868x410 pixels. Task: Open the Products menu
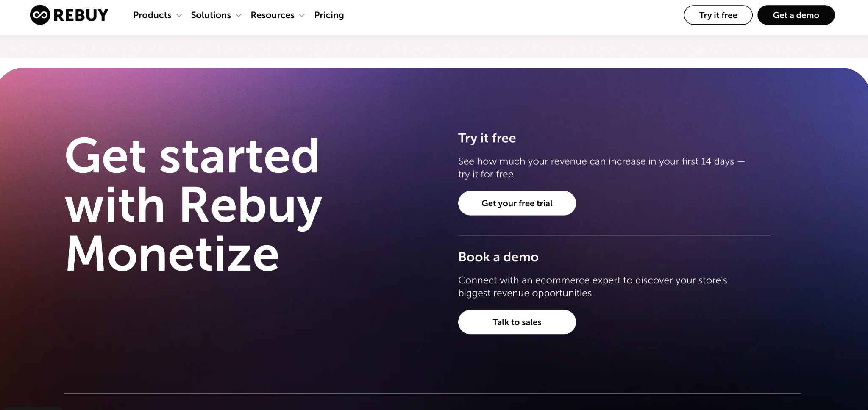click(x=152, y=15)
